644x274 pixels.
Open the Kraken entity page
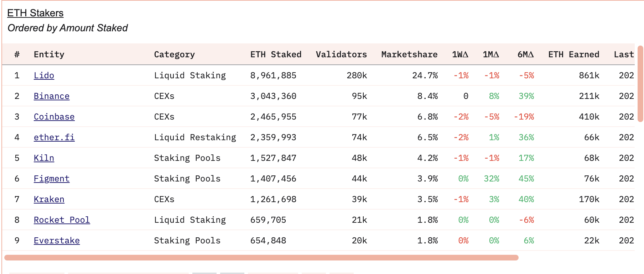[49, 199]
